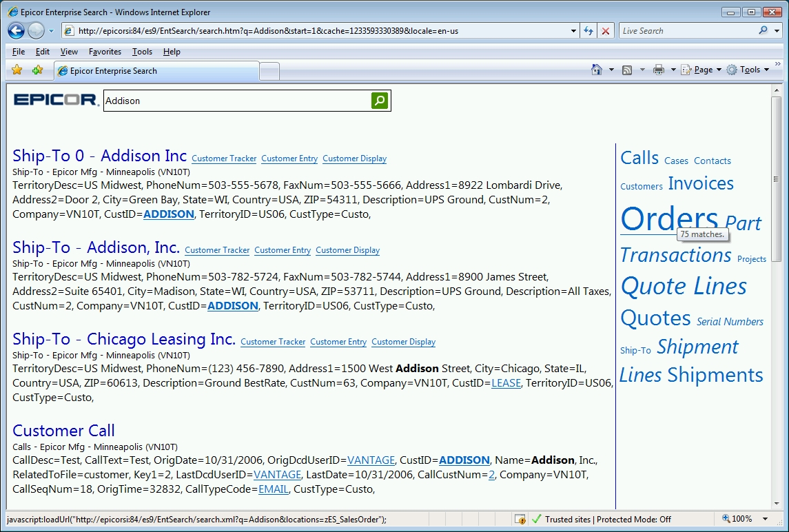Viewport: 789px width, 532px height.
Task: Click the Home toolbar icon
Action: point(596,70)
